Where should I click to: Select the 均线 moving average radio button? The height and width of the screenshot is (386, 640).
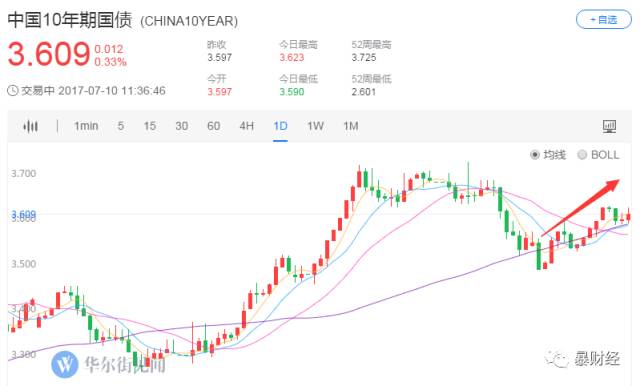coord(535,155)
